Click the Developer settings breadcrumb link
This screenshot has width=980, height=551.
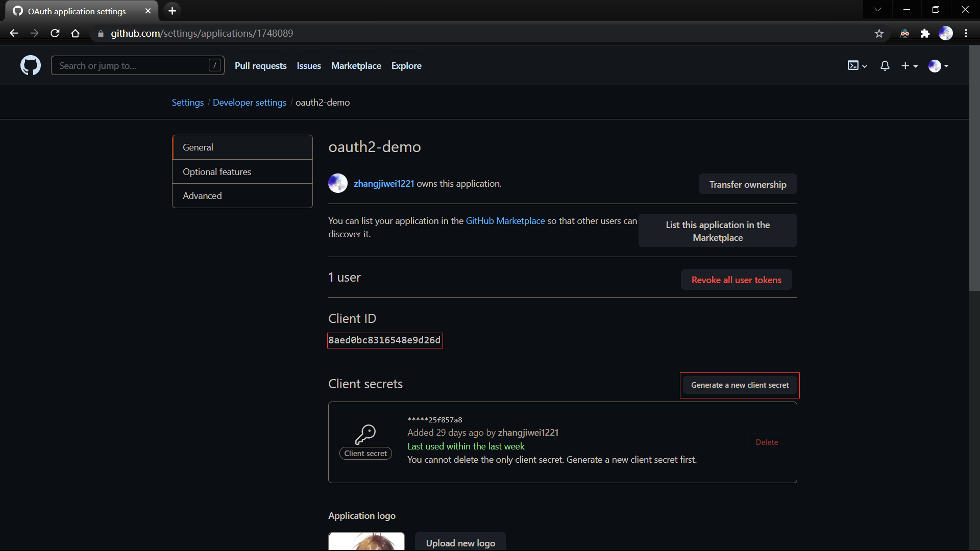249,102
